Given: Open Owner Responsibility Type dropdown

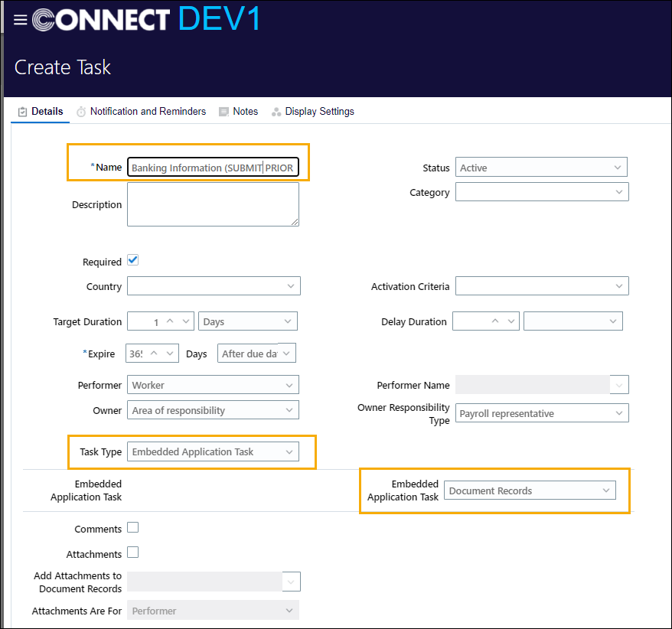Looking at the screenshot, I should [x=542, y=413].
